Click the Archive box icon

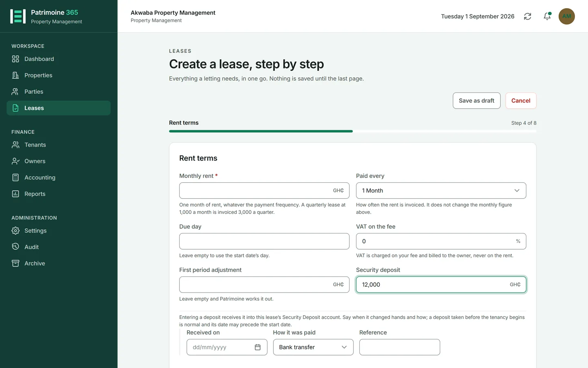16,263
